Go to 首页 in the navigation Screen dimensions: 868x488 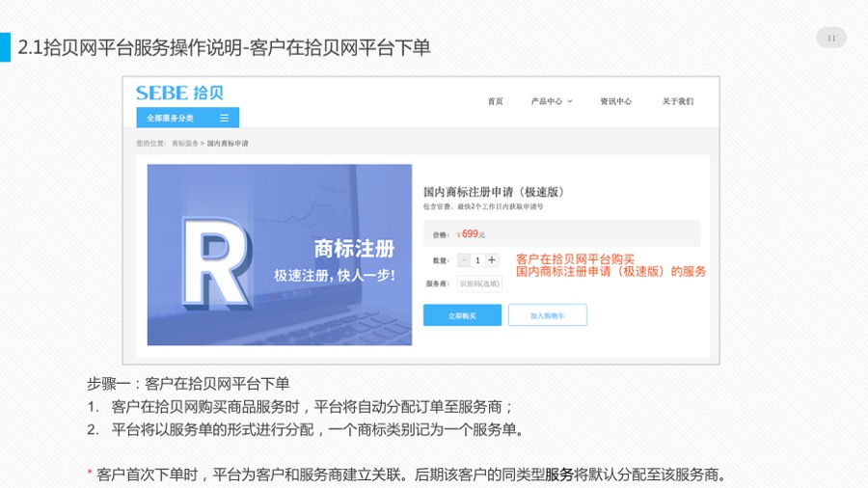[495, 101]
